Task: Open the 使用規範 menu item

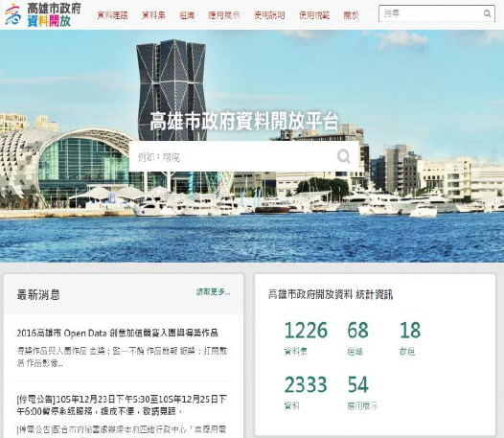Action: click(314, 15)
